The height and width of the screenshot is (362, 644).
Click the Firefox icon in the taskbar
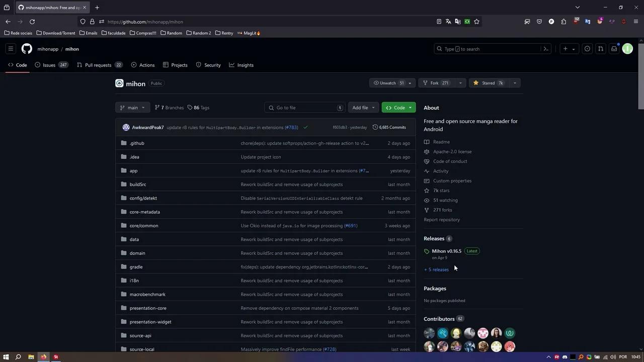(43, 357)
